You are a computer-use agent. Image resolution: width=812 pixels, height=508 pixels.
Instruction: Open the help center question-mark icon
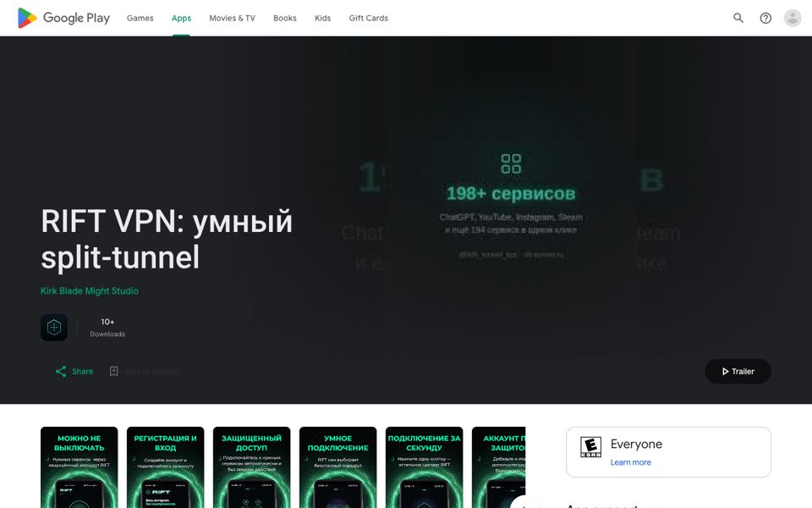click(765, 18)
